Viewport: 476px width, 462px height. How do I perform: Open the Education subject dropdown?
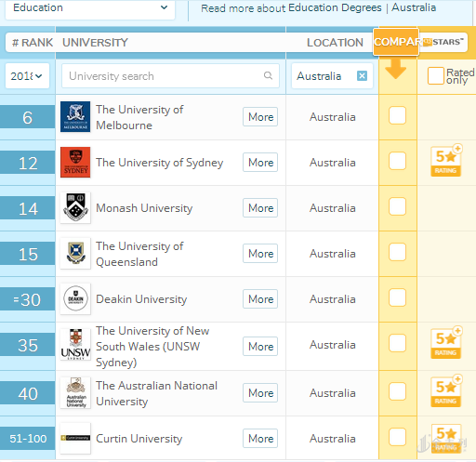click(90, 8)
